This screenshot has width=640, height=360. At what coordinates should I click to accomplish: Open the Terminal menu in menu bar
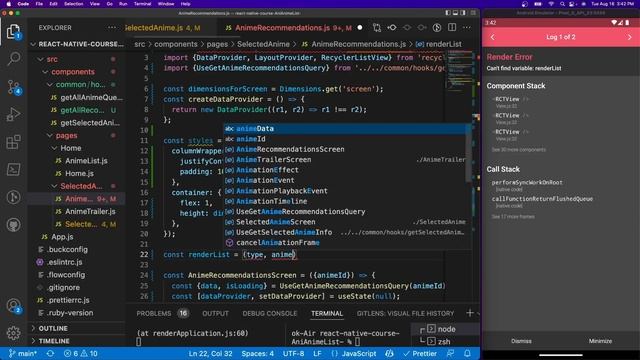pos(142,4)
